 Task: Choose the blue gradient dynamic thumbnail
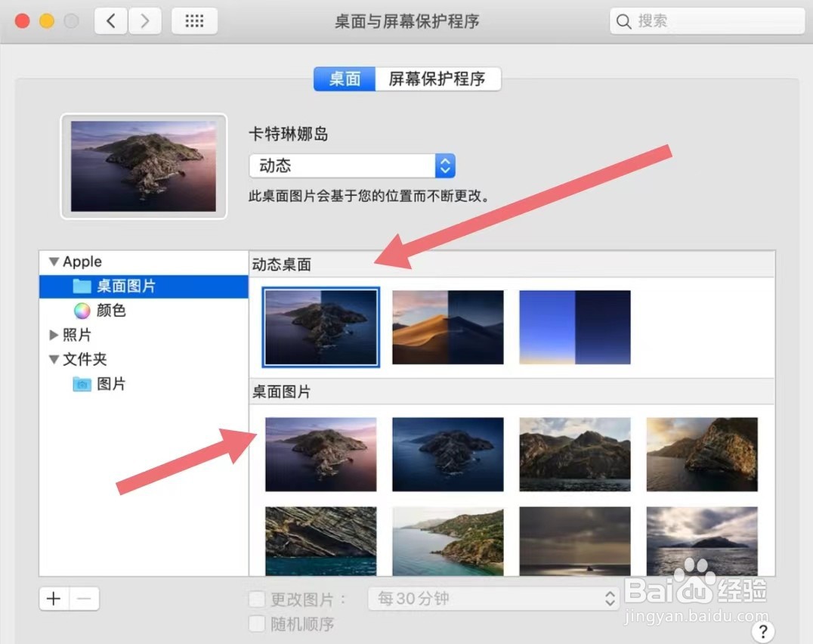pyautogui.click(x=575, y=327)
